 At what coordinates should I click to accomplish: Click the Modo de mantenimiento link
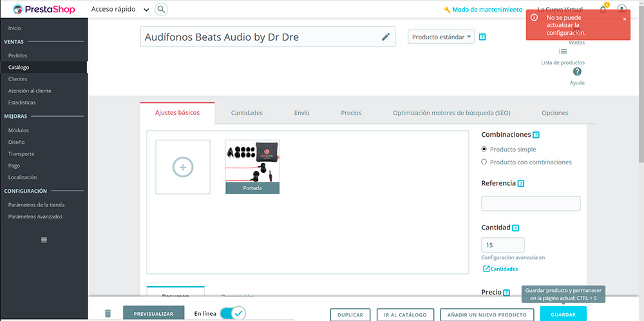pos(488,10)
